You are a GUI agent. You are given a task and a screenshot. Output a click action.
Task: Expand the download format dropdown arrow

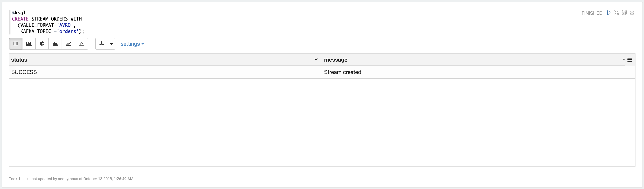[x=112, y=44]
